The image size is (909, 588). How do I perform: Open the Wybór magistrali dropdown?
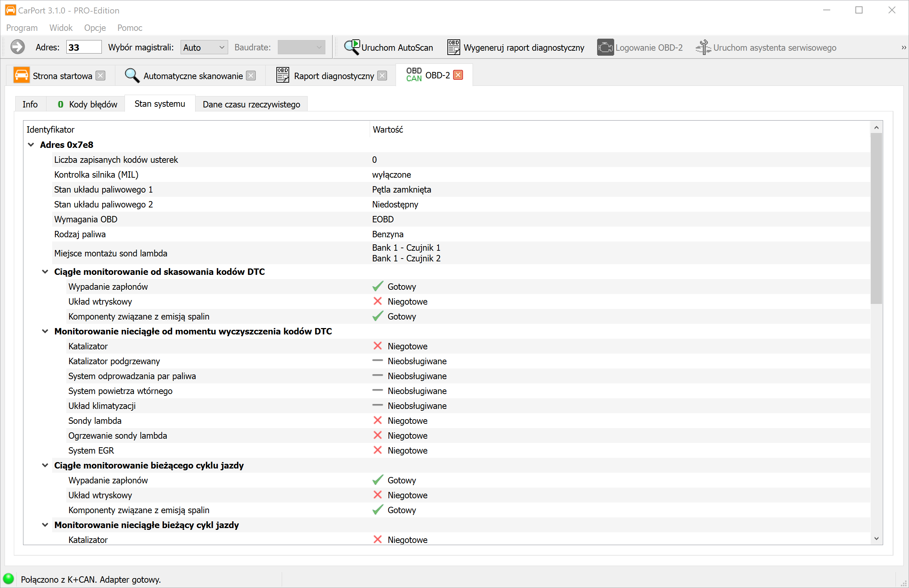pyautogui.click(x=204, y=48)
